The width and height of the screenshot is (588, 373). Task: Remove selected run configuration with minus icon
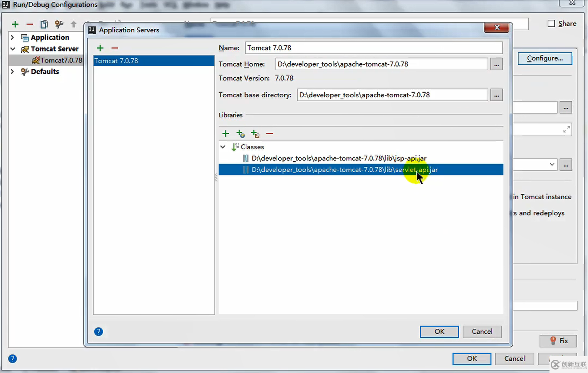[x=30, y=24]
